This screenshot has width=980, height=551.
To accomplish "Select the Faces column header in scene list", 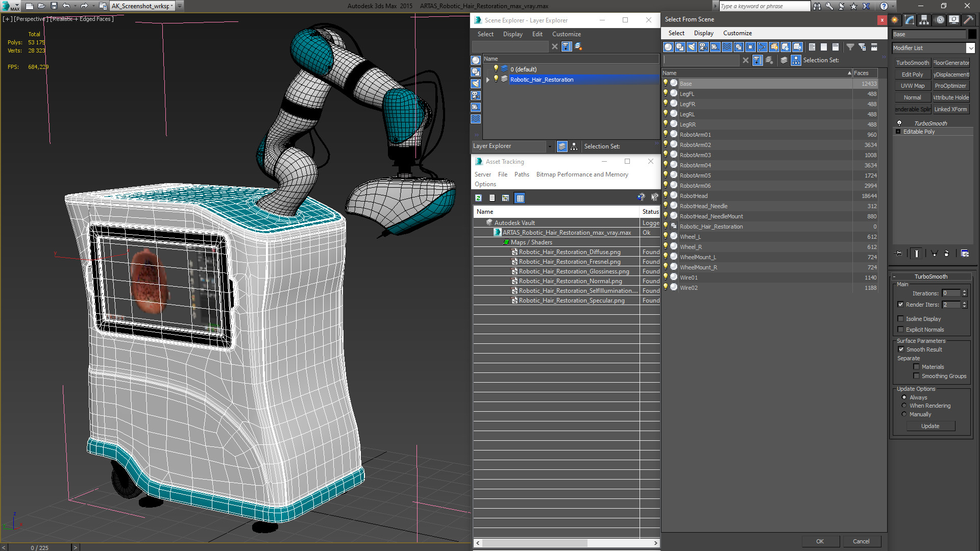I will click(867, 72).
